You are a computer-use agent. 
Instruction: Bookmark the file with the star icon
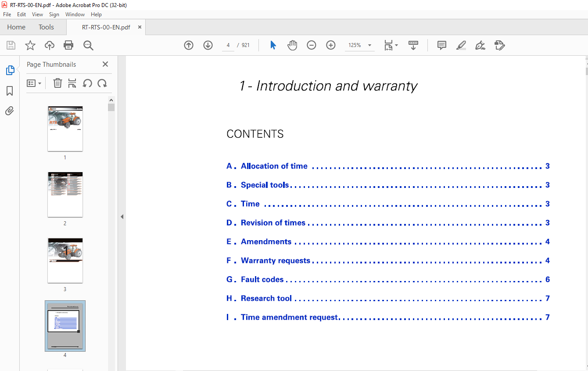[x=30, y=45]
